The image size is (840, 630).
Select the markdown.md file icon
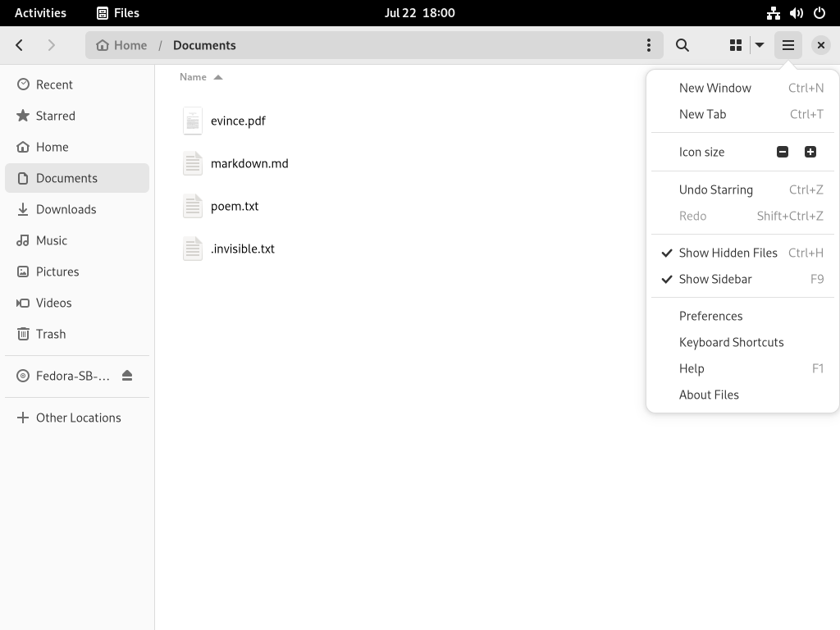pos(192,163)
